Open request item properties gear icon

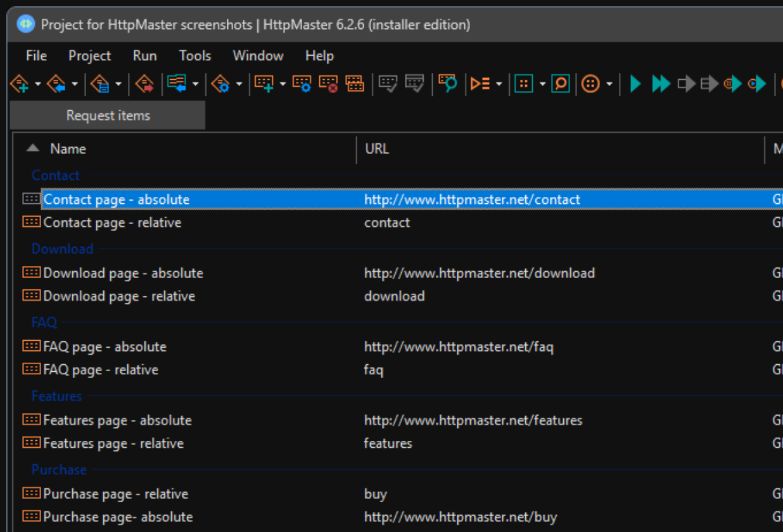point(301,83)
